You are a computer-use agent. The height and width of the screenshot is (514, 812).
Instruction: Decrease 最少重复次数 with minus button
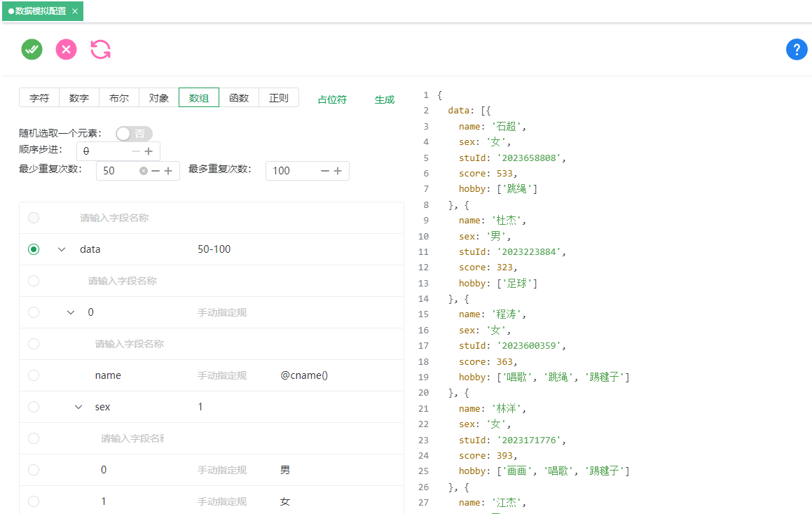156,171
